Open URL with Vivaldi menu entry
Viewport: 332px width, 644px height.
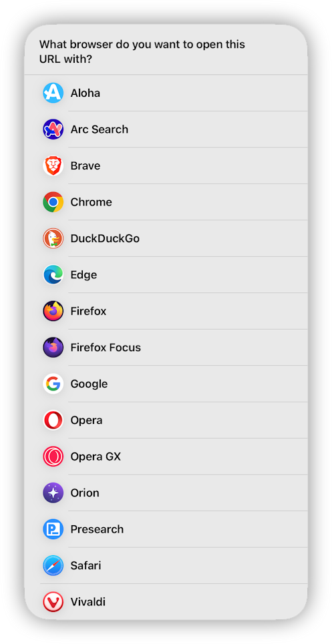(x=166, y=602)
